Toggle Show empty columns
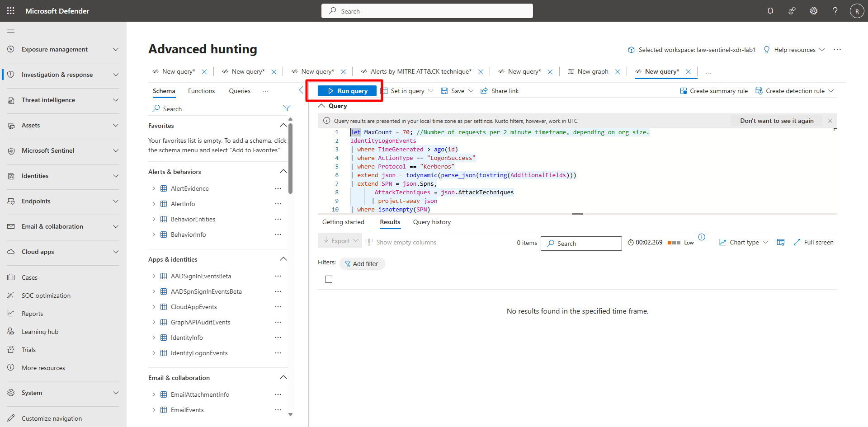The height and width of the screenshot is (427, 868). (401, 242)
